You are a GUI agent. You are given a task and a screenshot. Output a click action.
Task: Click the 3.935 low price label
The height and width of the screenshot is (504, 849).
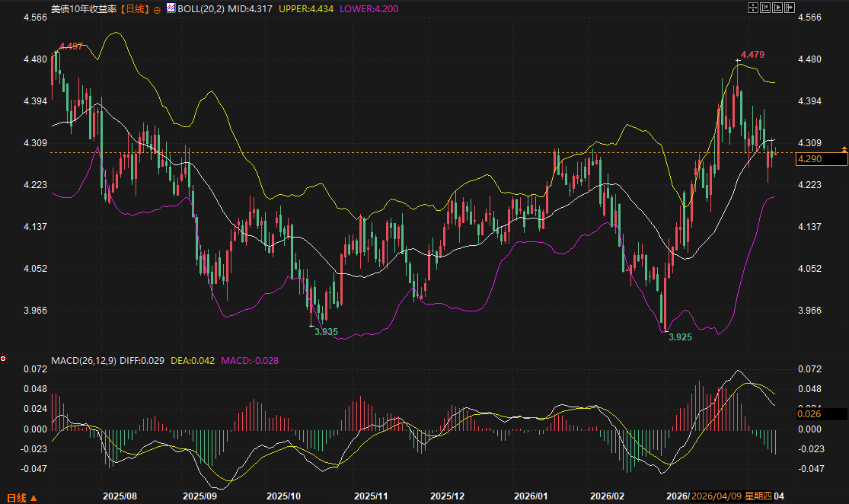coord(325,332)
